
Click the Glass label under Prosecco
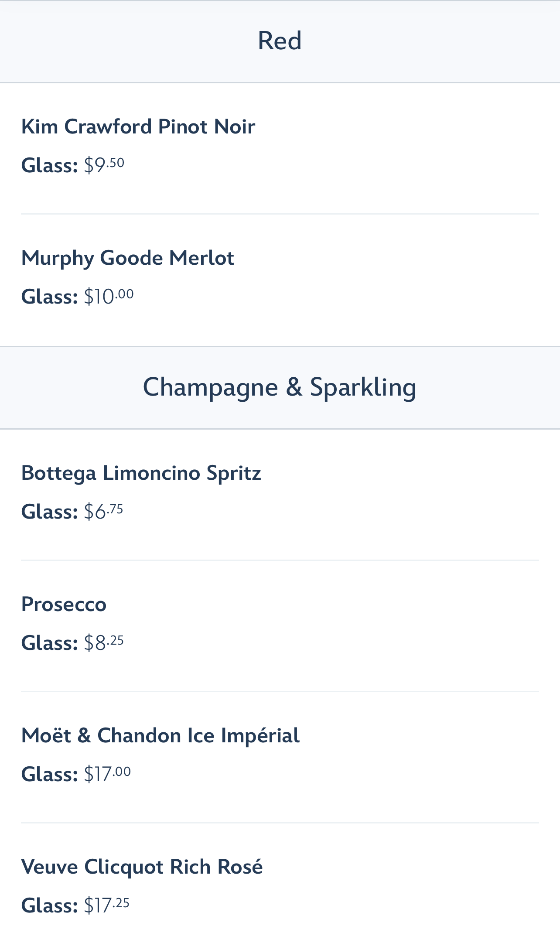[50, 643]
